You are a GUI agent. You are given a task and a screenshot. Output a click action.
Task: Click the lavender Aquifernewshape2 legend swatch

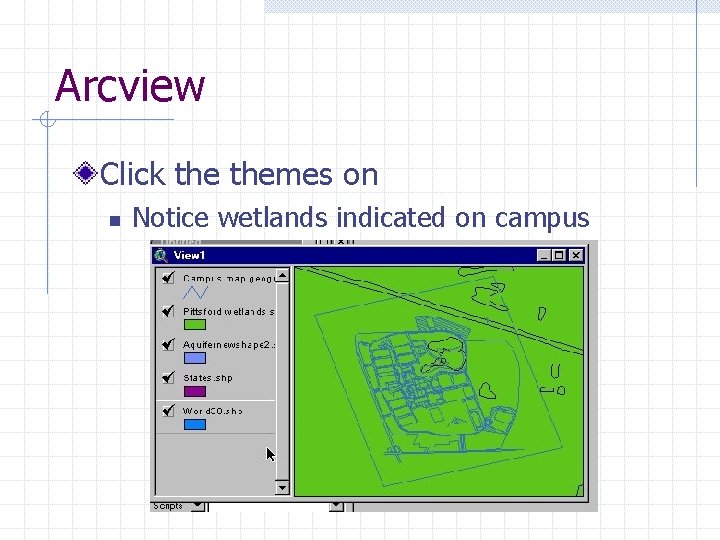[195, 358]
